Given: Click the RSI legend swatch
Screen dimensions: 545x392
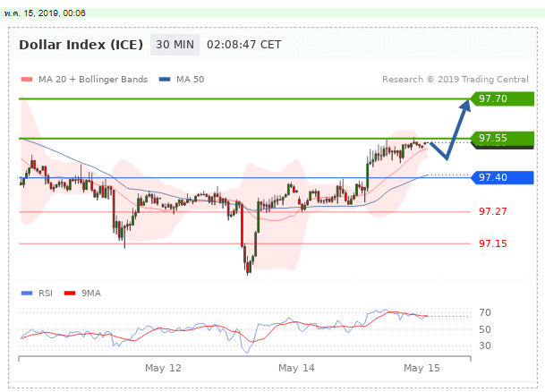Looking at the screenshot, I should [x=27, y=294].
